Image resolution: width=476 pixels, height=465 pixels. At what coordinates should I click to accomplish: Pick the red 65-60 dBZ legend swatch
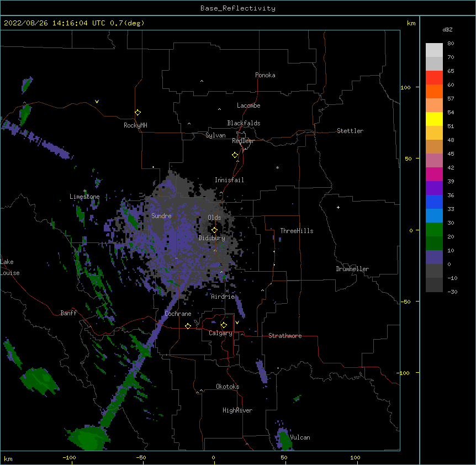tap(434, 78)
